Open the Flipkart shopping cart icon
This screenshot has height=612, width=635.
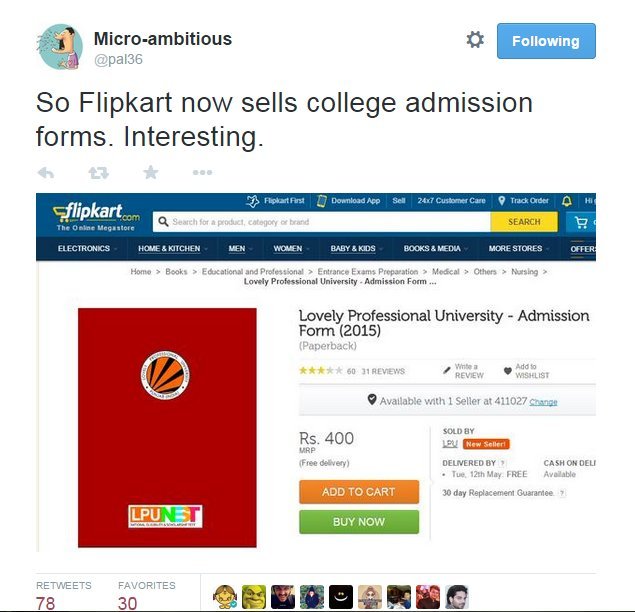[582, 222]
